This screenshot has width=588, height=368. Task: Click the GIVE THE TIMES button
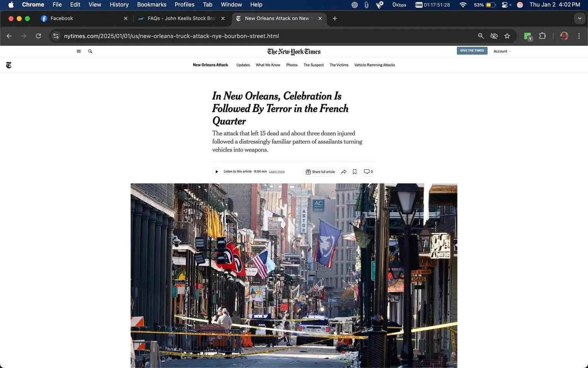coord(472,50)
